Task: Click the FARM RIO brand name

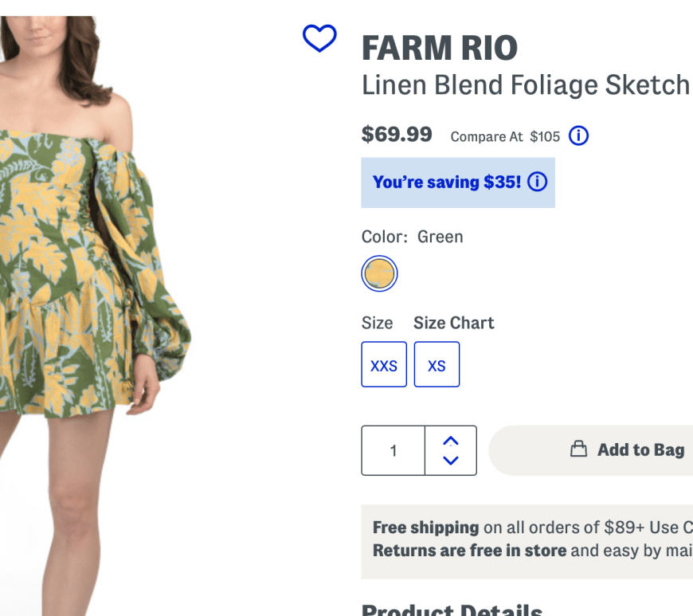Action: point(439,49)
